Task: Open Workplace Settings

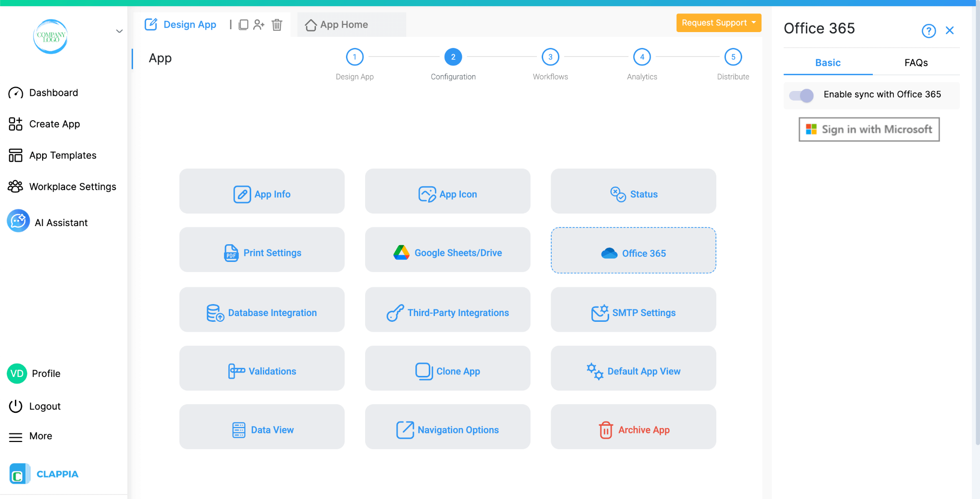Action: tap(72, 186)
